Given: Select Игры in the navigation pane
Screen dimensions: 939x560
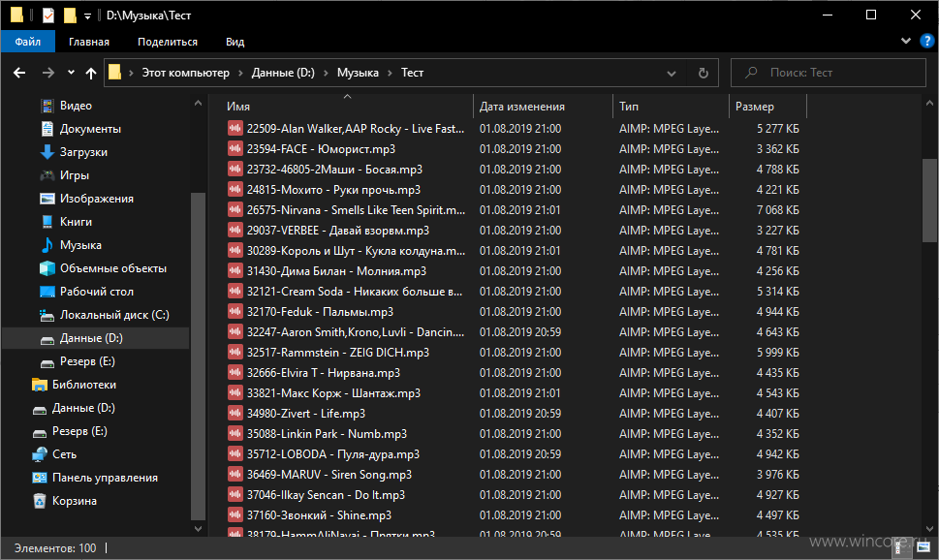Looking at the screenshot, I should click(65, 175).
